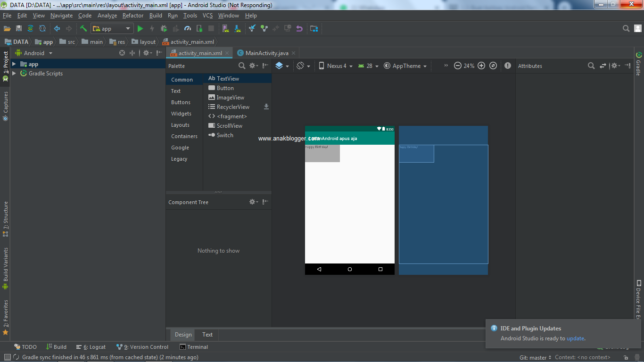Open the AppTheme selector dropdown

pyautogui.click(x=405, y=66)
